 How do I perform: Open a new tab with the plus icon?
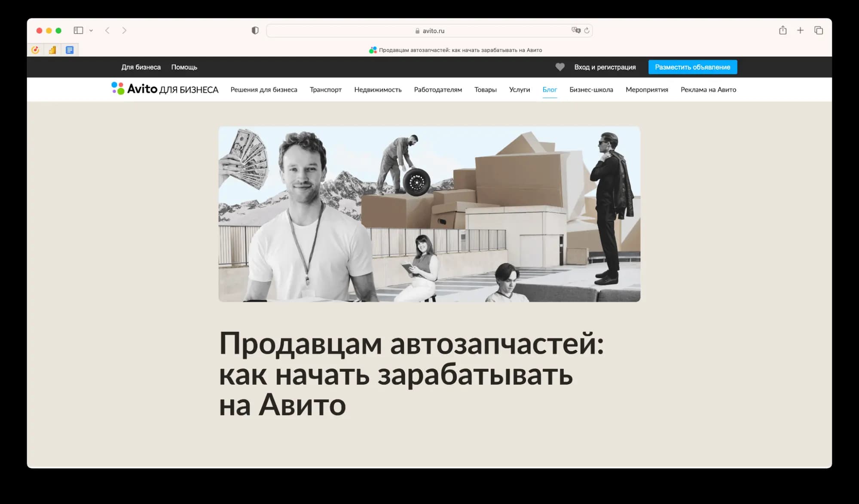click(x=801, y=30)
